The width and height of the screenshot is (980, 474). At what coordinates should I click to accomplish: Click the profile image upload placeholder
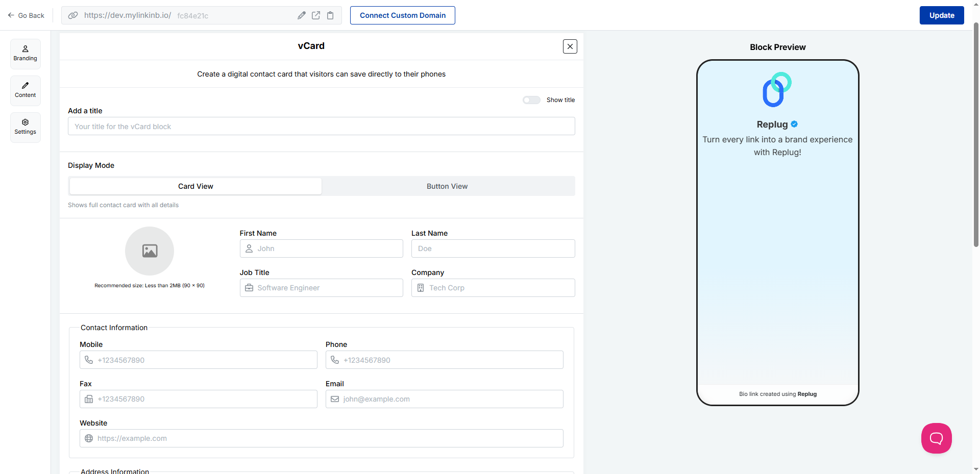150,251
